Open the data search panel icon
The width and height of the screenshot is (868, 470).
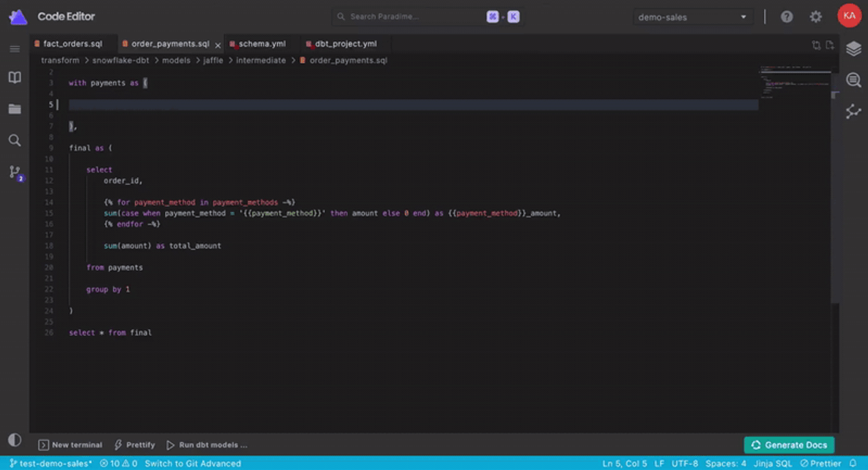click(x=854, y=80)
